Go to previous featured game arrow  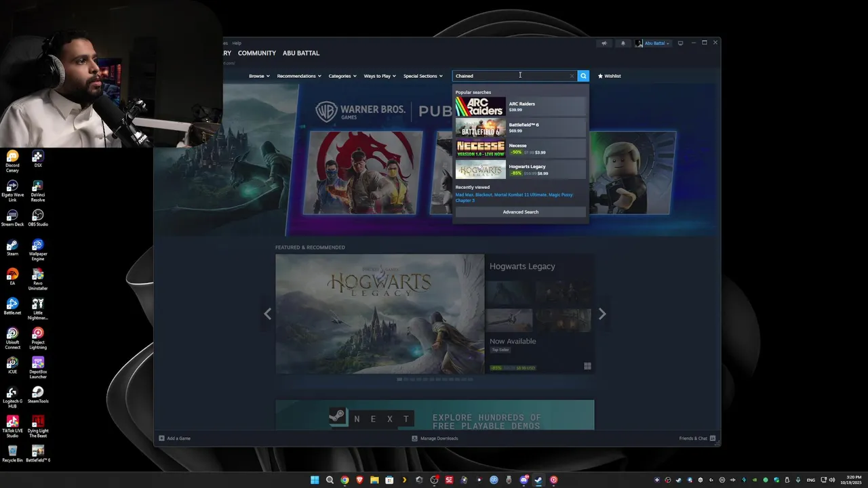(x=267, y=314)
